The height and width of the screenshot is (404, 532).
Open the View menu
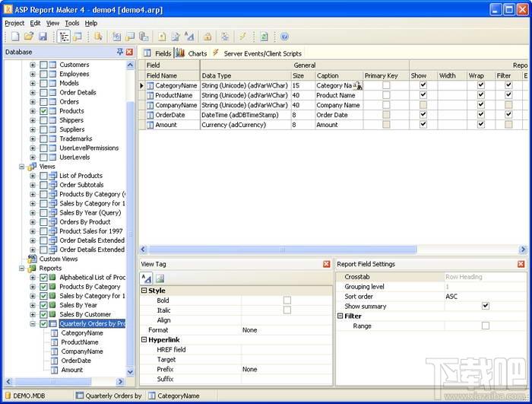pyautogui.click(x=53, y=23)
